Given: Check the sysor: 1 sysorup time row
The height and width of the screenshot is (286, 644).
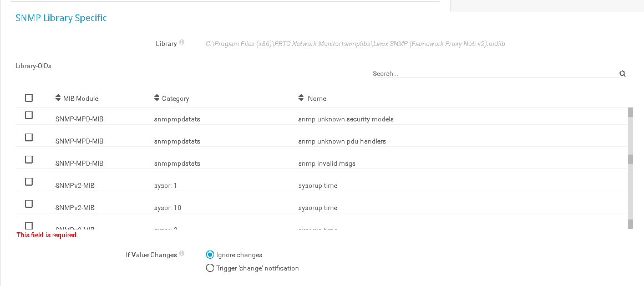Looking at the screenshot, I should point(29,182).
